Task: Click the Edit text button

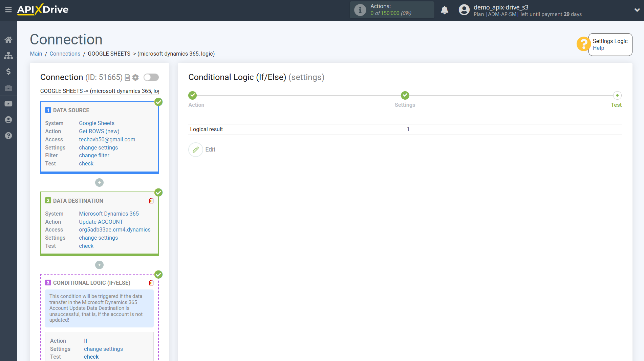Action: click(x=210, y=149)
